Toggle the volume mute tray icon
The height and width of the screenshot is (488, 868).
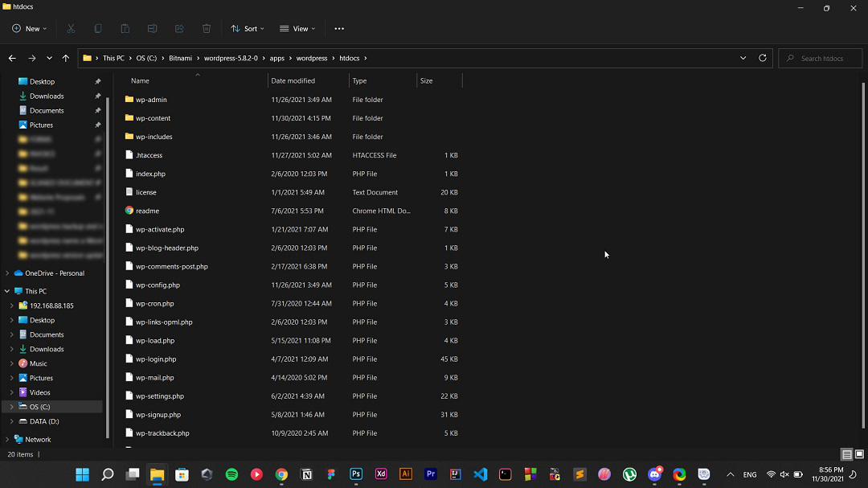tap(784, 474)
